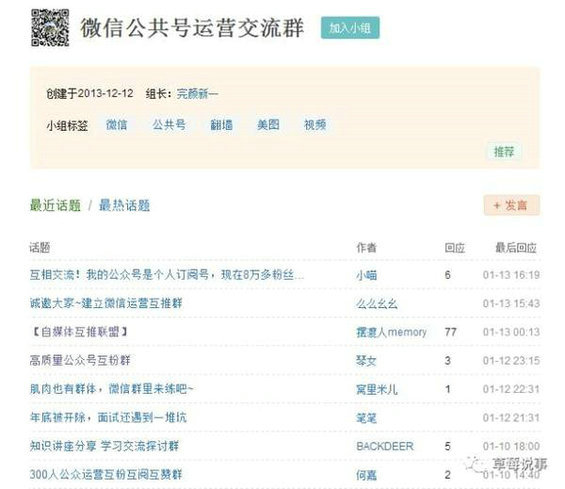This screenshot has width=565, height=489.
Task: Select the 公共号 group tag
Action: pyautogui.click(x=169, y=125)
